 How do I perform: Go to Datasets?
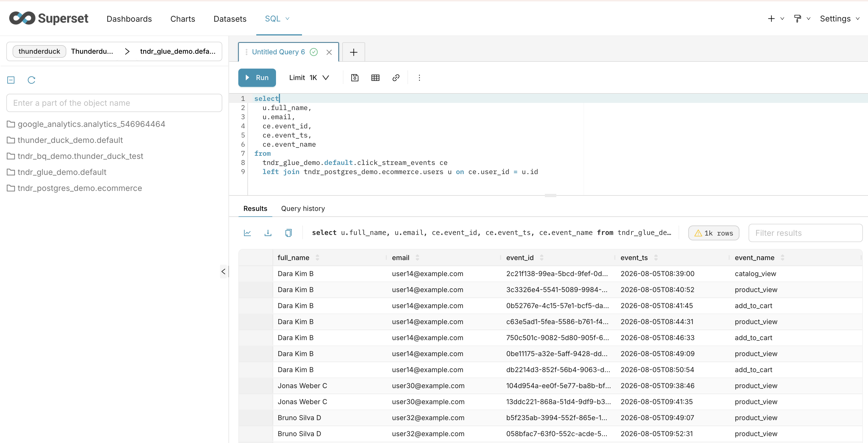coord(230,19)
